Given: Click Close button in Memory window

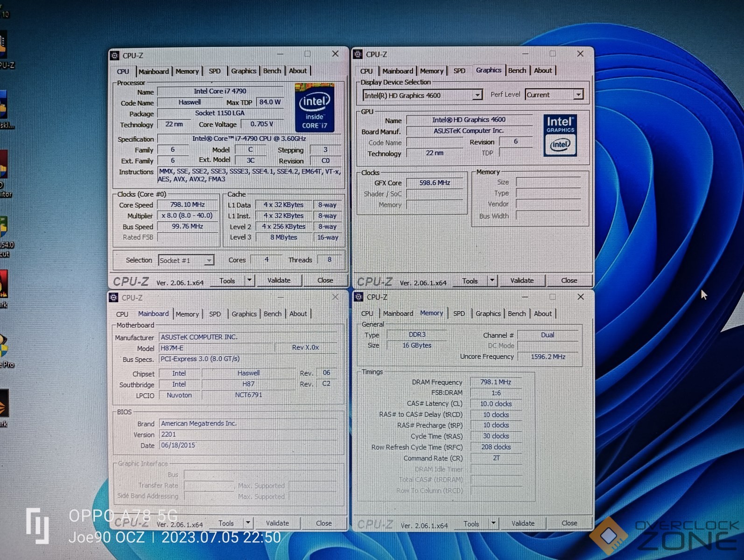Looking at the screenshot, I should point(569,523).
